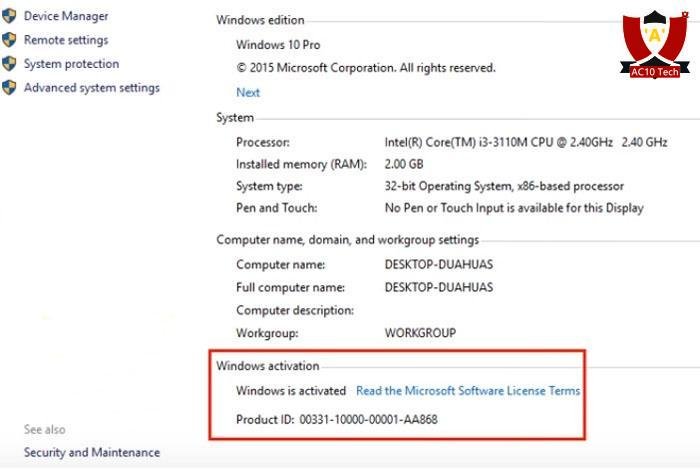Select the Windows 10 Pro text
Screen dimensions: 700x470
[x=278, y=45]
